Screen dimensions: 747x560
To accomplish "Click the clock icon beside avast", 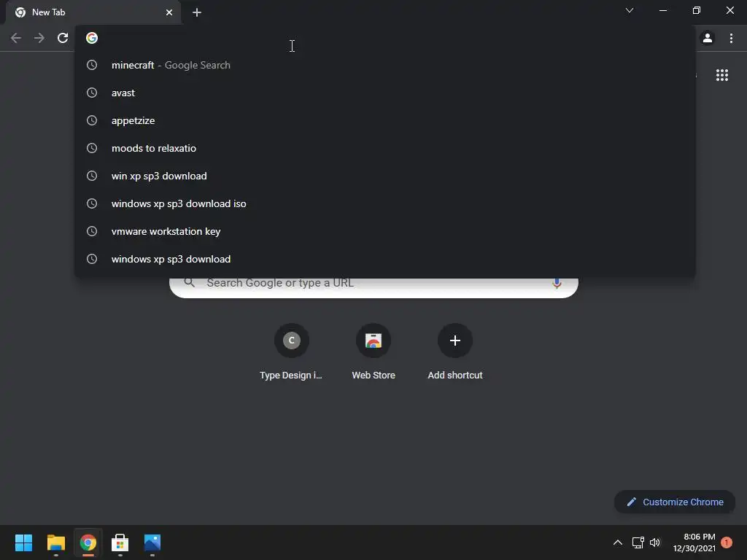I will (x=92, y=93).
